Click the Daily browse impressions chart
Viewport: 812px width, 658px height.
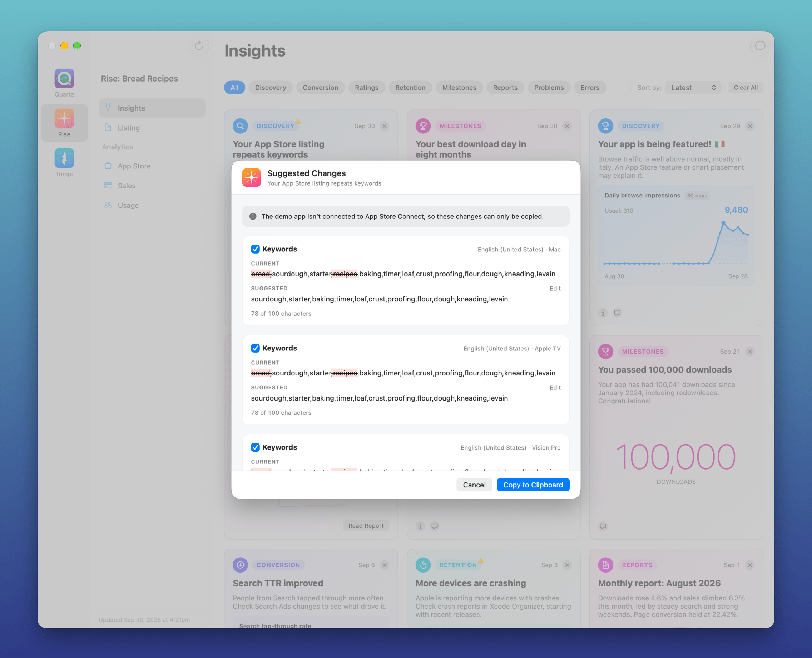point(676,236)
